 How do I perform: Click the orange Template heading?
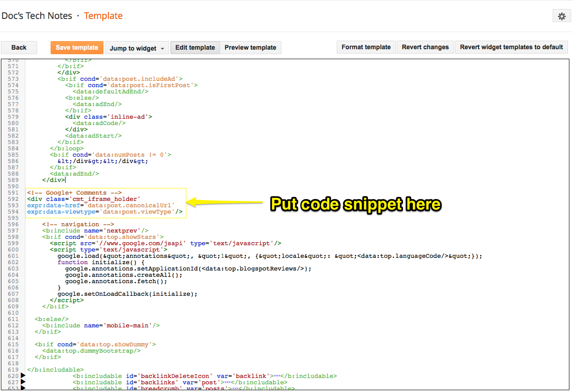(103, 16)
